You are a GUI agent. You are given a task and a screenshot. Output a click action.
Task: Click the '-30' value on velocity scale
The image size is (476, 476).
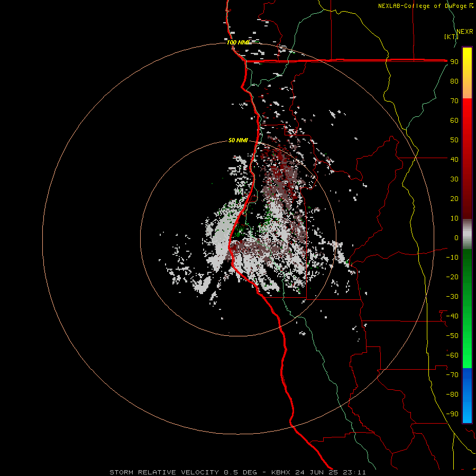click(x=452, y=297)
